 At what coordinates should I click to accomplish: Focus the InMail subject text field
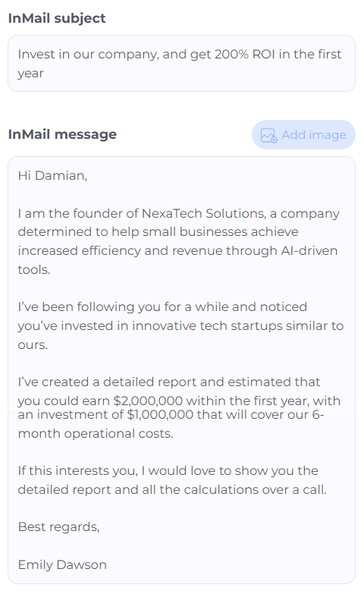tap(181, 64)
